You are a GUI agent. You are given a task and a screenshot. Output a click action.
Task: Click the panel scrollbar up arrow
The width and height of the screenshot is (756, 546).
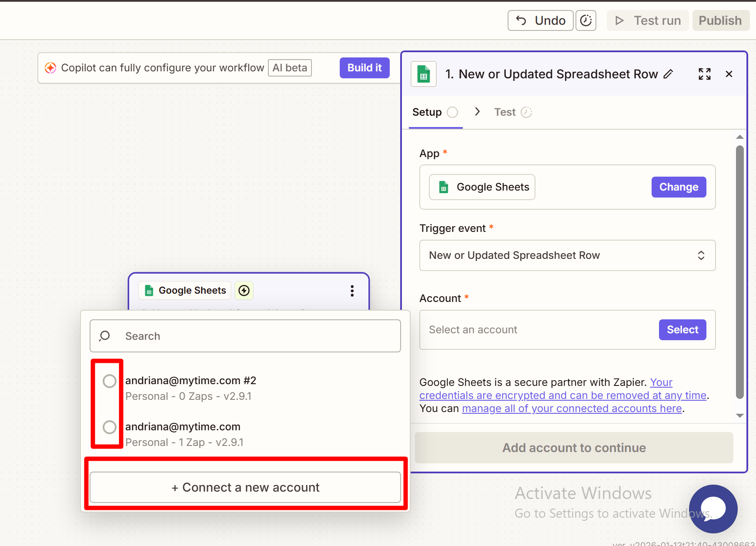click(739, 137)
